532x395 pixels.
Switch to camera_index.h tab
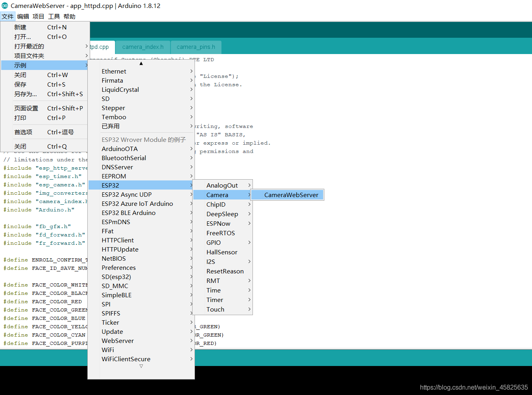[143, 47]
